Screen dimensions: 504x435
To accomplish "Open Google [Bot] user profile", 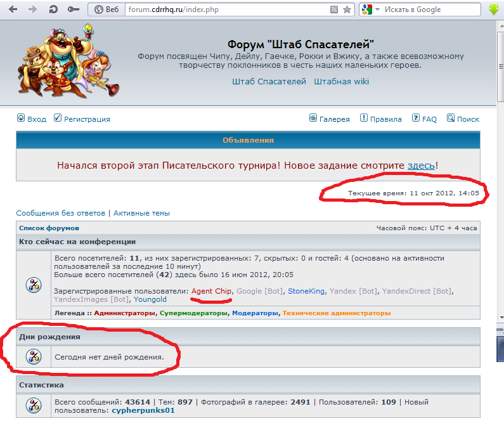I will tap(260, 291).
